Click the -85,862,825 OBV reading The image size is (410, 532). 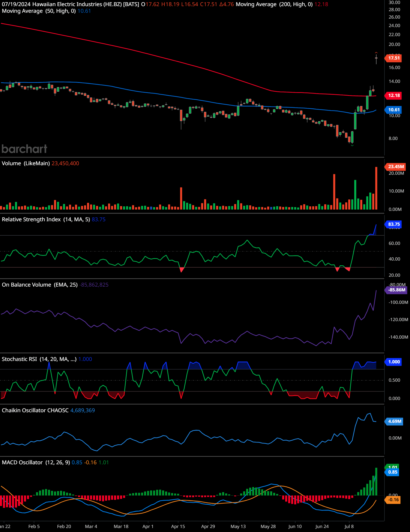pos(94,285)
